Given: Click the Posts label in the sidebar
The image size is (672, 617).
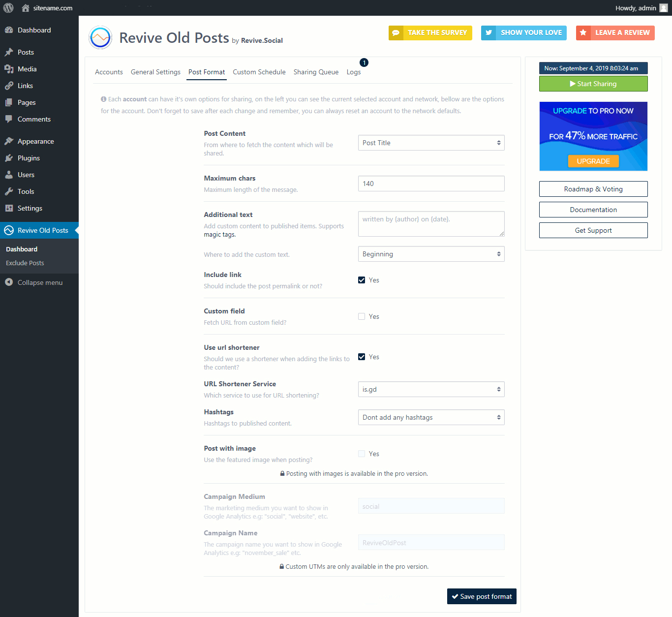Looking at the screenshot, I should point(26,52).
